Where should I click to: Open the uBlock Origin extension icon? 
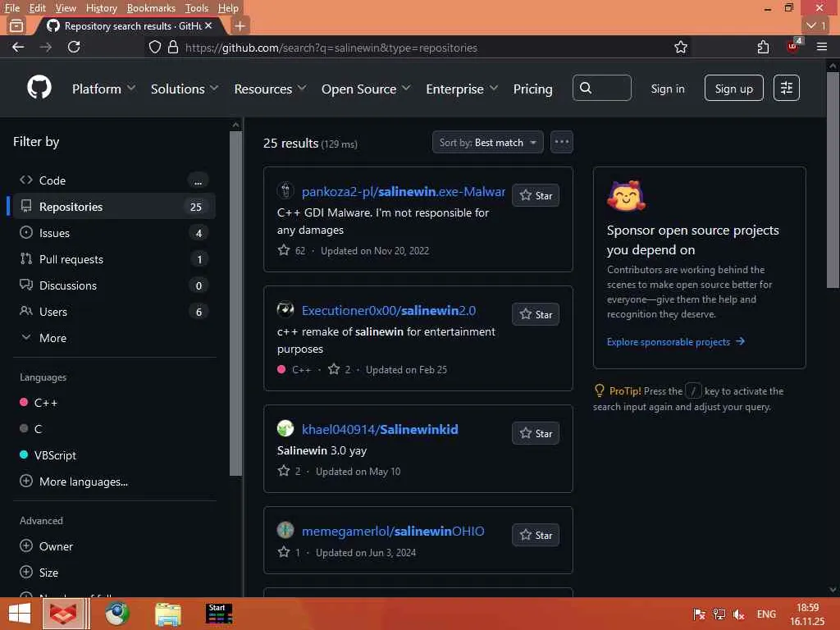pyautogui.click(x=793, y=46)
